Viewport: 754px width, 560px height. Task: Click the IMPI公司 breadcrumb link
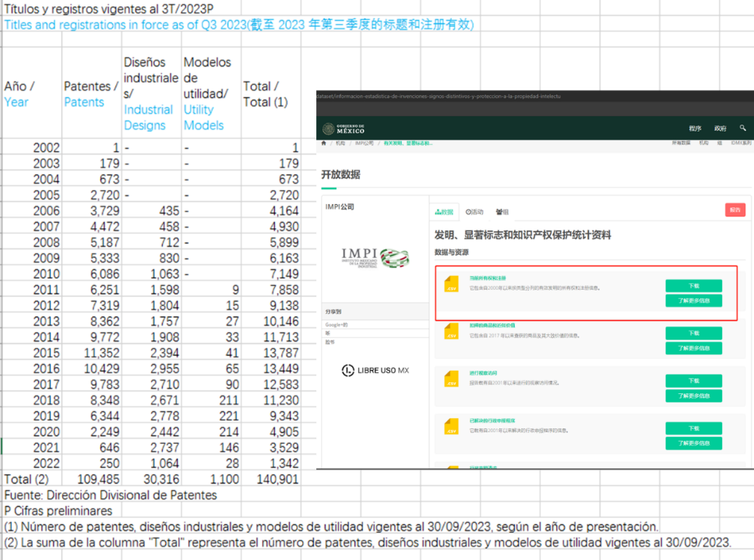coord(364,143)
